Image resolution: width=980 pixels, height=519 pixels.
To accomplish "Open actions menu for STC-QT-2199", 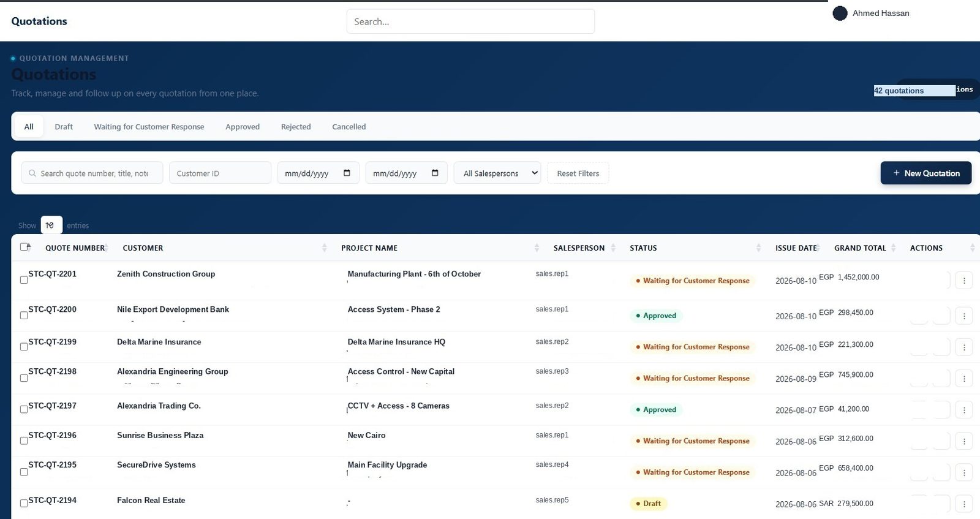I will (x=963, y=347).
